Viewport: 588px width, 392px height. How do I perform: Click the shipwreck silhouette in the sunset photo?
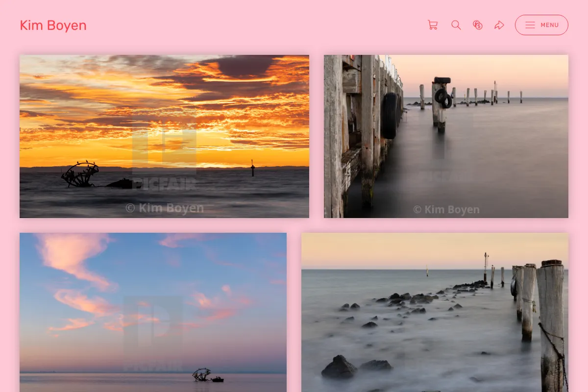pyautogui.click(x=80, y=174)
